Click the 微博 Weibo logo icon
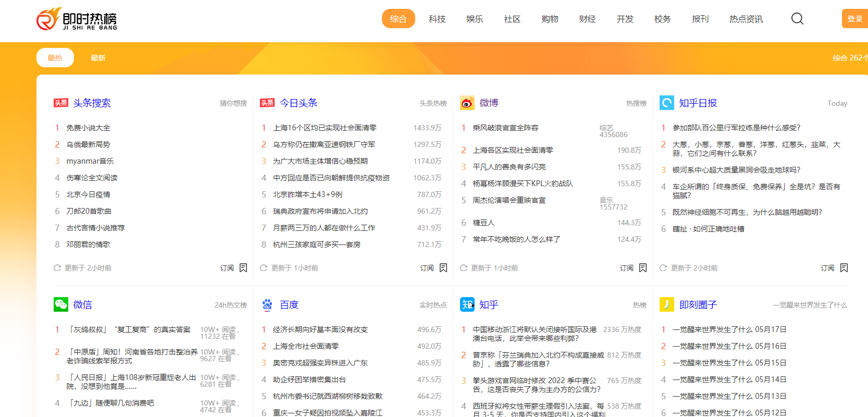This screenshot has height=417, width=868. 467,103
